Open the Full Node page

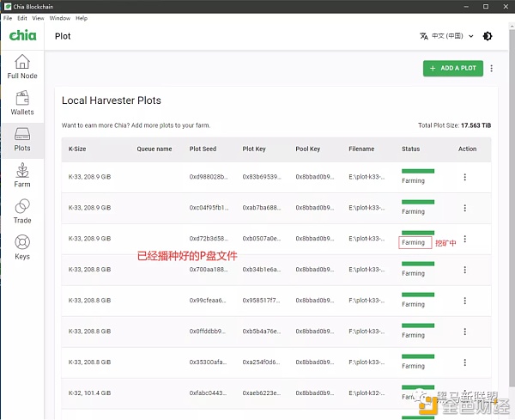pyautogui.click(x=22, y=67)
